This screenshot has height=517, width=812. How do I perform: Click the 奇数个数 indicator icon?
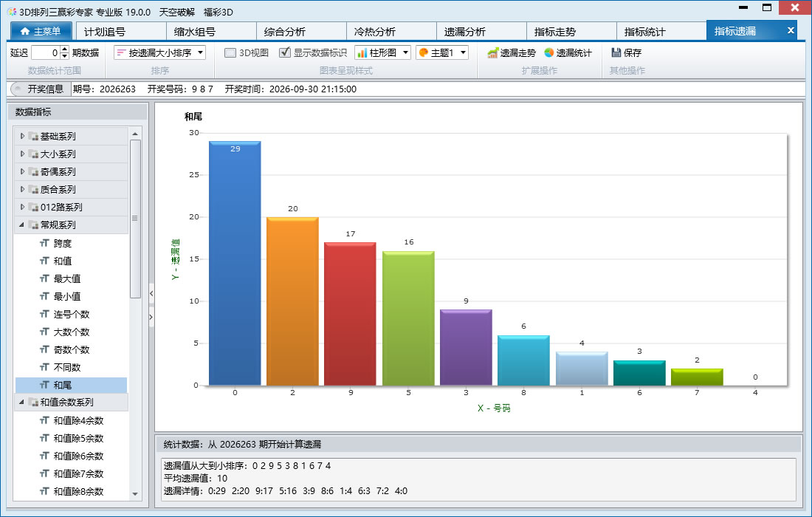pos(44,349)
